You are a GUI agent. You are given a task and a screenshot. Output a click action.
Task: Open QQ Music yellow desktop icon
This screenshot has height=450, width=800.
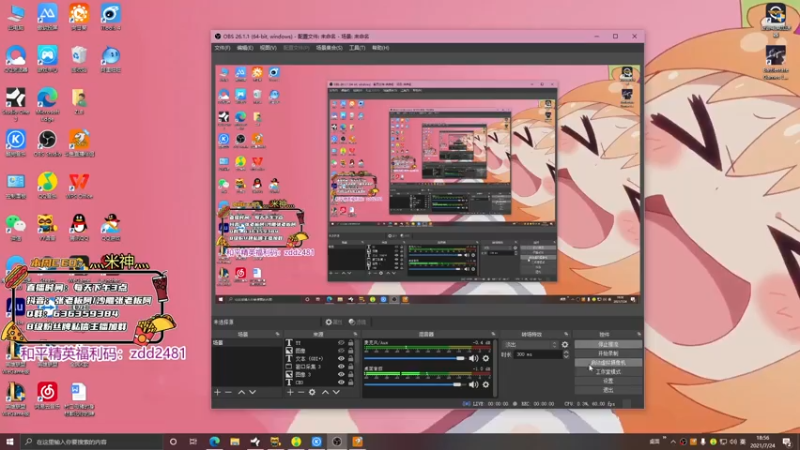(47, 186)
